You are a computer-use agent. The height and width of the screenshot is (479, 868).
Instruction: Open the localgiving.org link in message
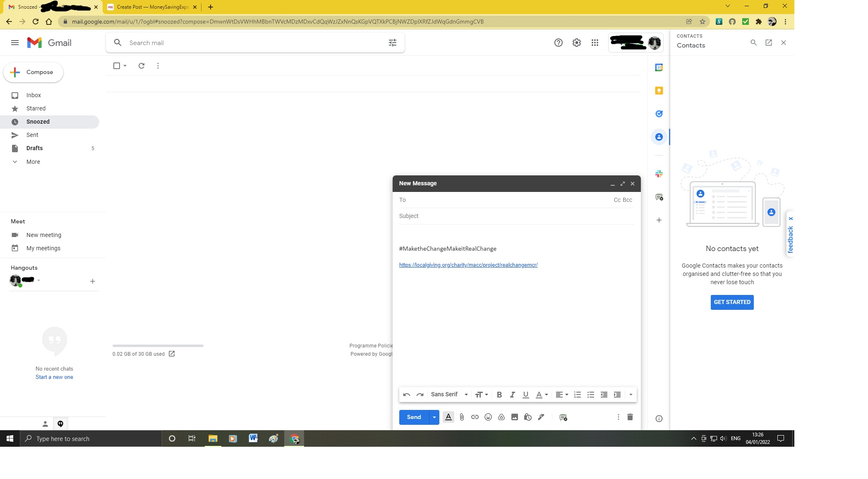coord(468,265)
